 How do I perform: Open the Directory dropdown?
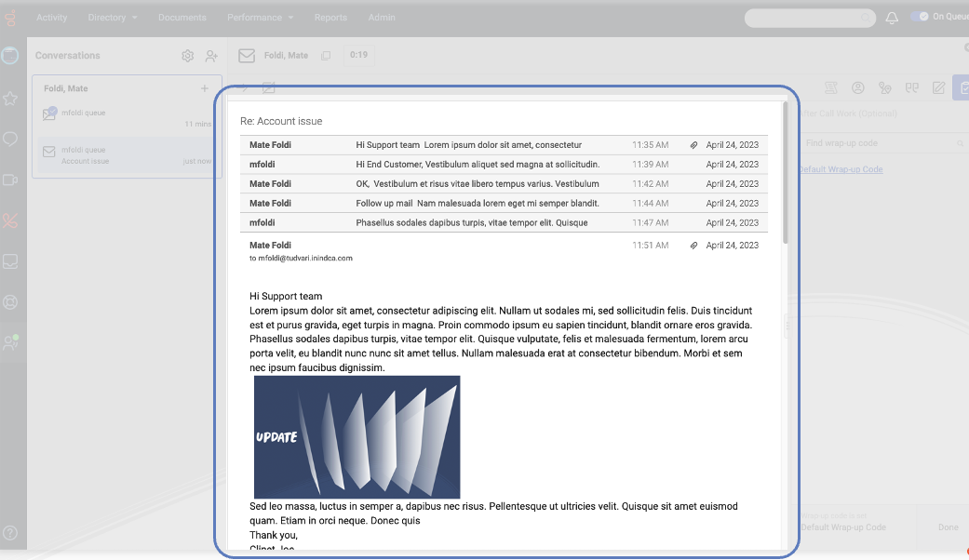point(112,17)
